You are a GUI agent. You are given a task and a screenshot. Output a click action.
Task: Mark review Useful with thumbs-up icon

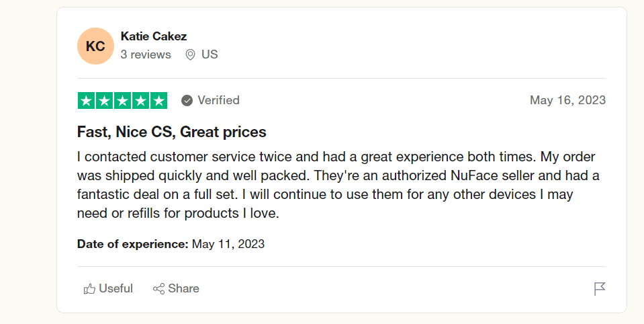click(x=89, y=288)
